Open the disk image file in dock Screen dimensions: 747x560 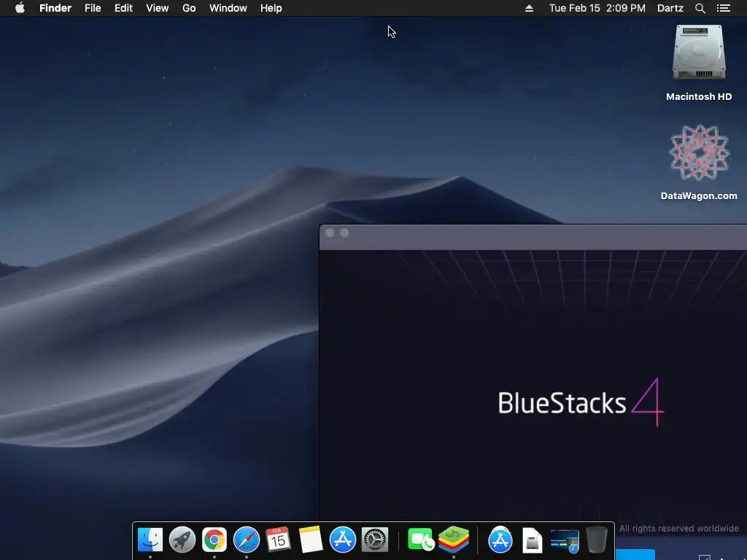tap(532, 540)
